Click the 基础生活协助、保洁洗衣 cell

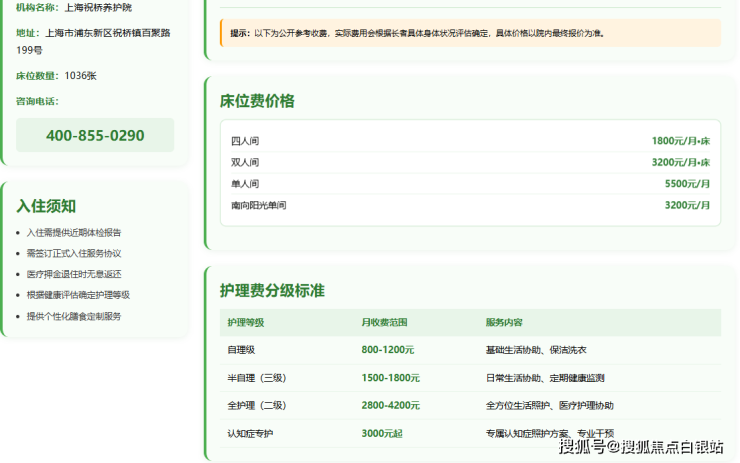point(536,350)
